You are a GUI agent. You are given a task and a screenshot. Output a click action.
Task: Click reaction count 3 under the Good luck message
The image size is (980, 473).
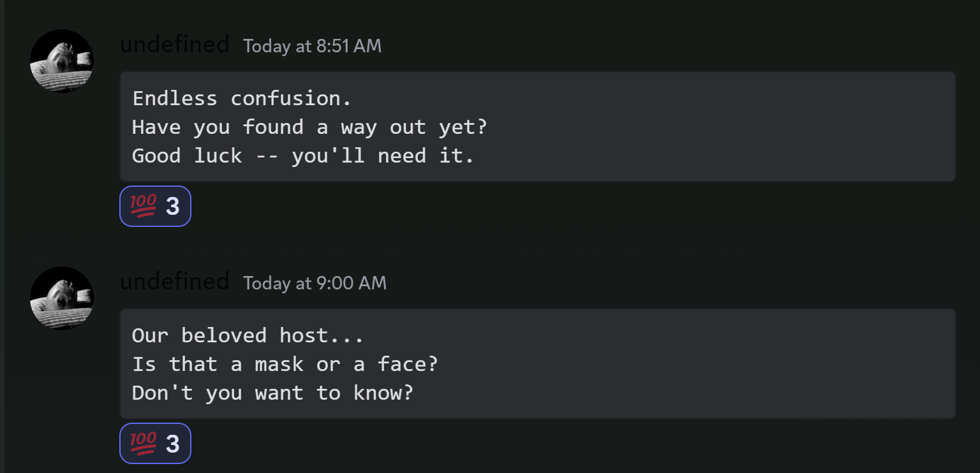pyautogui.click(x=172, y=207)
